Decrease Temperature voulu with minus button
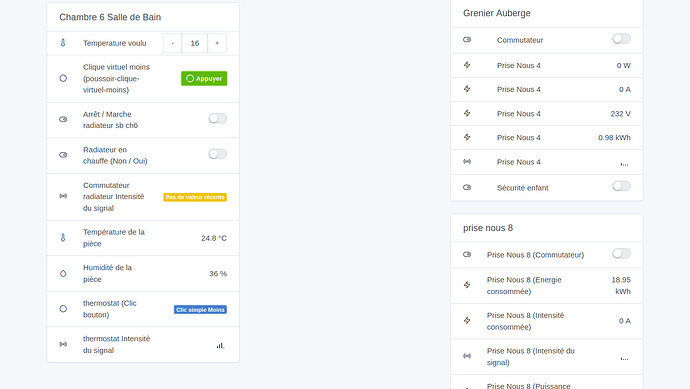 pyautogui.click(x=172, y=43)
